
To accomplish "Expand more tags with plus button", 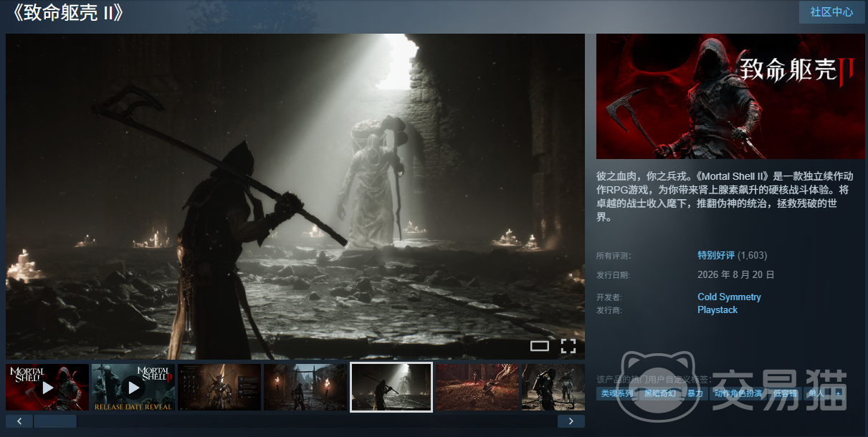I will (838, 394).
